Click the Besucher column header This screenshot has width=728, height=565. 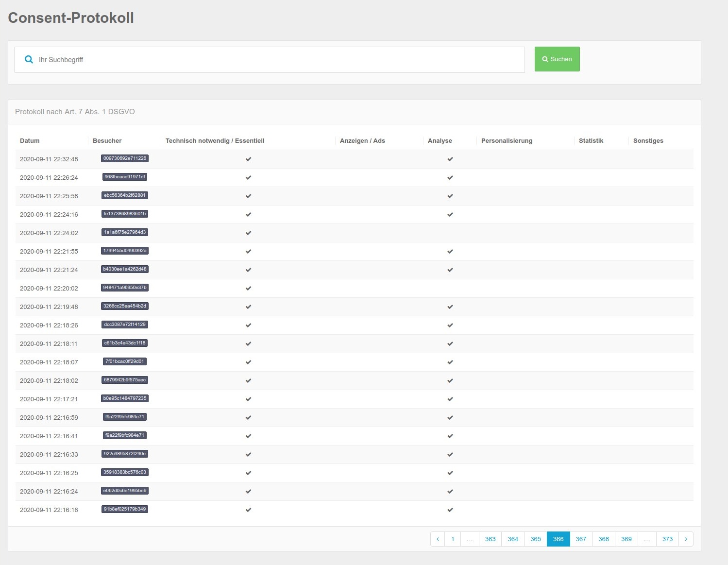(x=107, y=140)
